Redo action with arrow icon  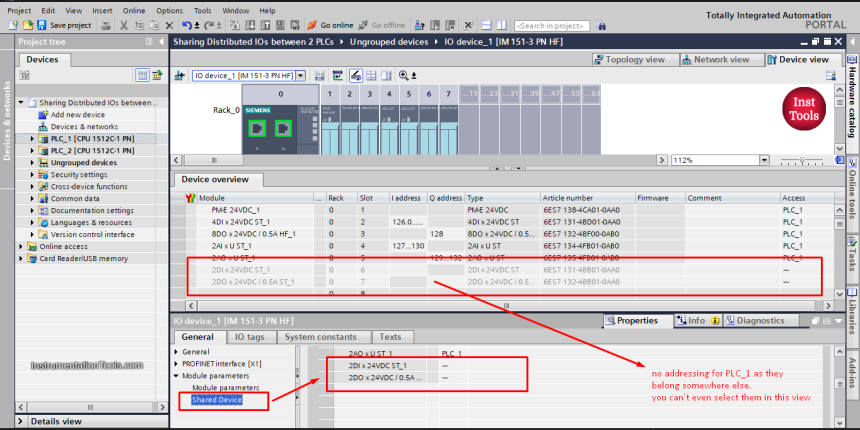click(x=210, y=25)
